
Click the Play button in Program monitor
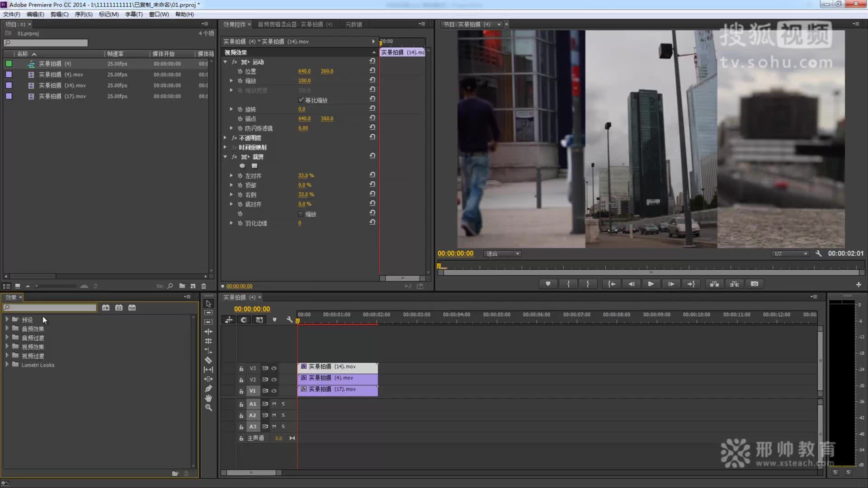point(651,284)
